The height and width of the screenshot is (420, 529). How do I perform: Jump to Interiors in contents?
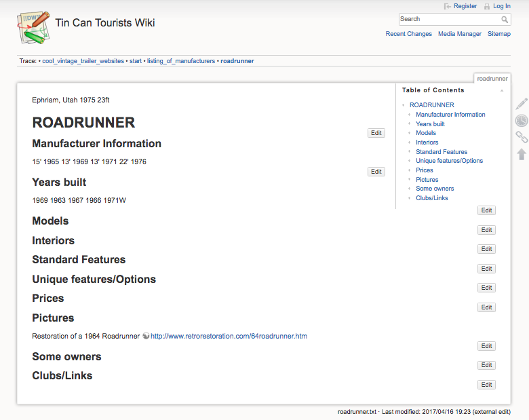tap(427, 142)
